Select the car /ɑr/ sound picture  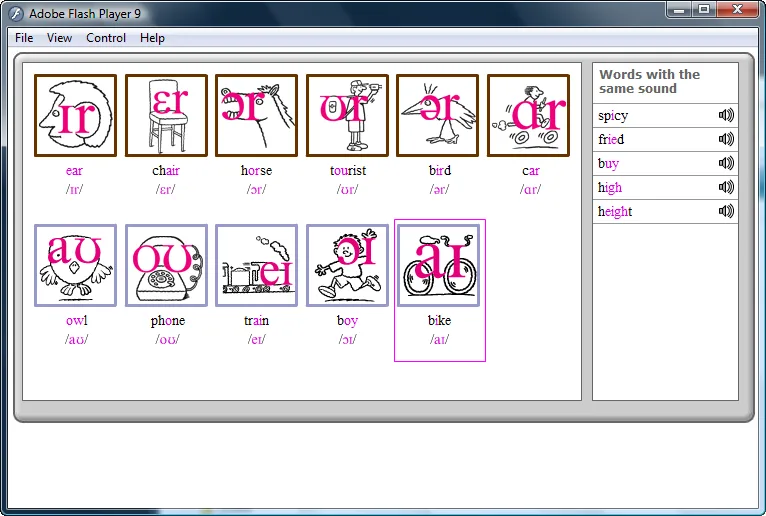pos(529,115)
